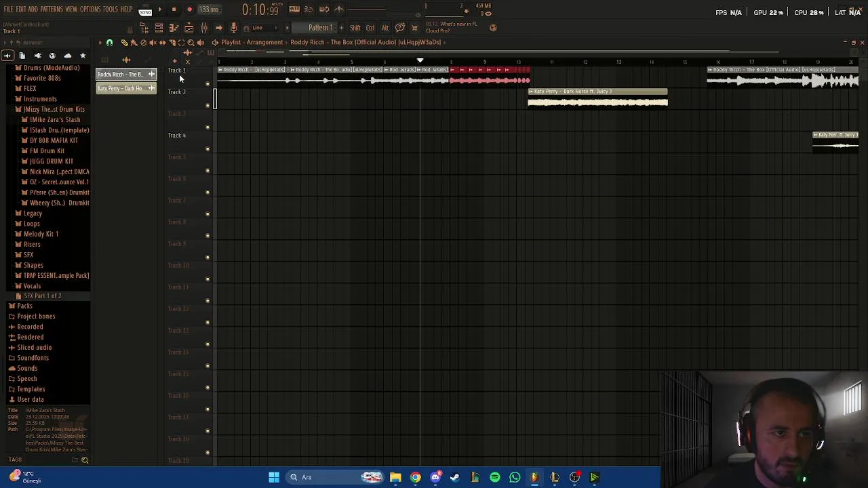This screenshot has width=868, height=488.
Task: Open the Spotify icon in taskbar
Action: tap(495, 477)
